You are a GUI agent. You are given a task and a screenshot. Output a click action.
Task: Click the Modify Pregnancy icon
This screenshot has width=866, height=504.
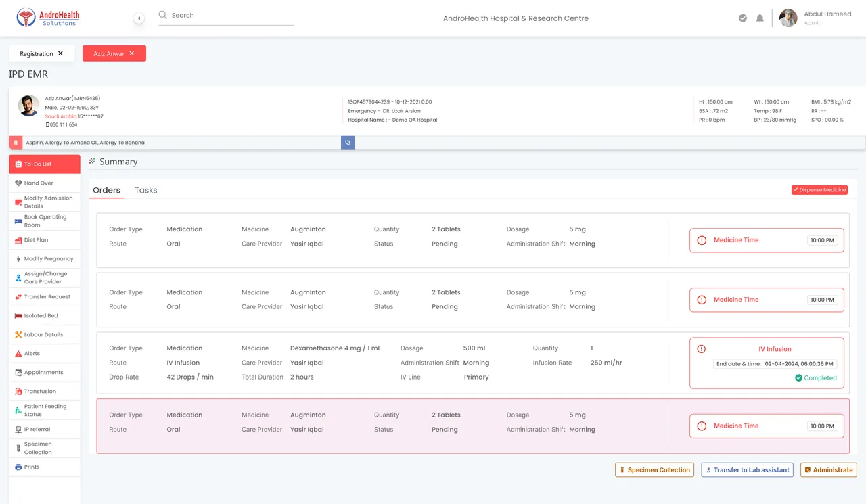pos(18,259)
